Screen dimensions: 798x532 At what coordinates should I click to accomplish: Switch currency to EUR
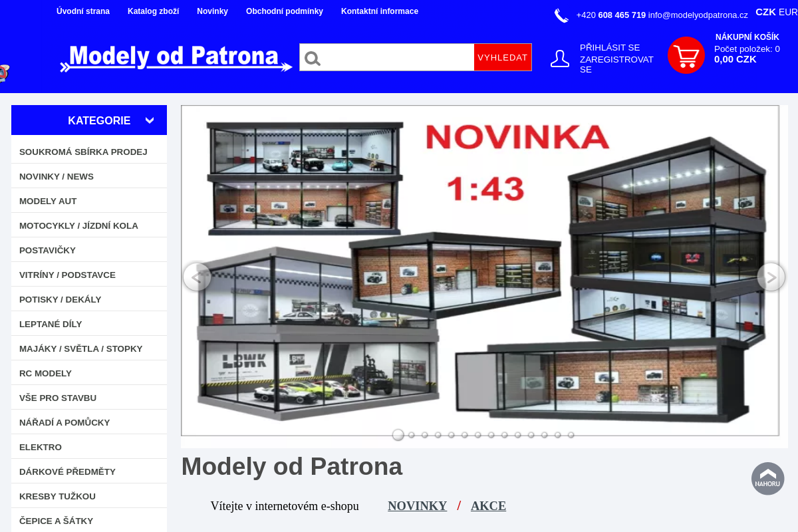point(788,11)
